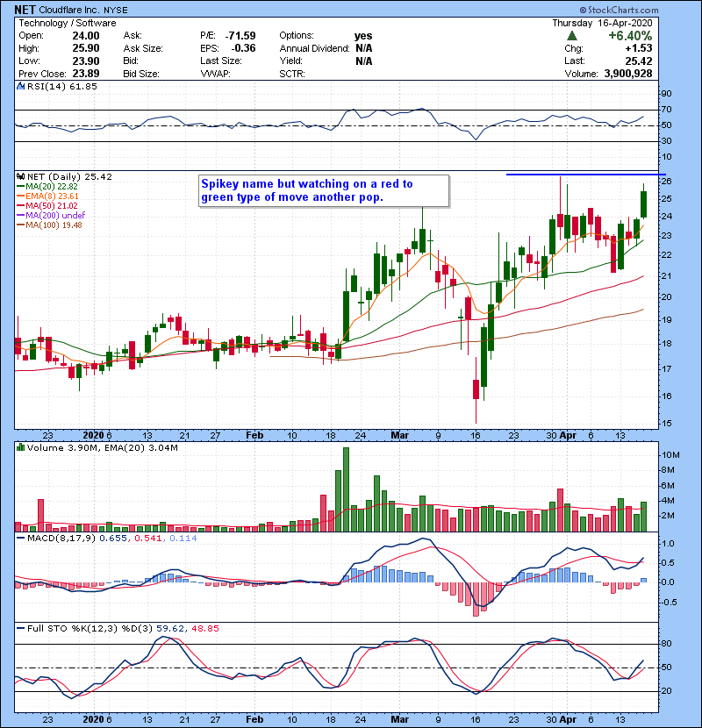Click the Spikey name annotation text box
Image resolution: width=702 pixels, height=728 pixels.
pyautogui.click(x=324, y=191)
